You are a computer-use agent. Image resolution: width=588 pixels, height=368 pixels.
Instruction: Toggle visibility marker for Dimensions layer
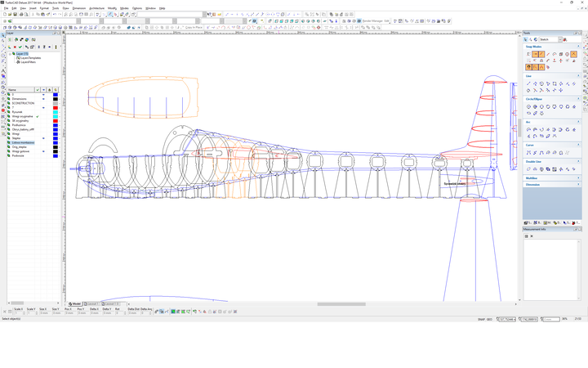click(43, 99)
